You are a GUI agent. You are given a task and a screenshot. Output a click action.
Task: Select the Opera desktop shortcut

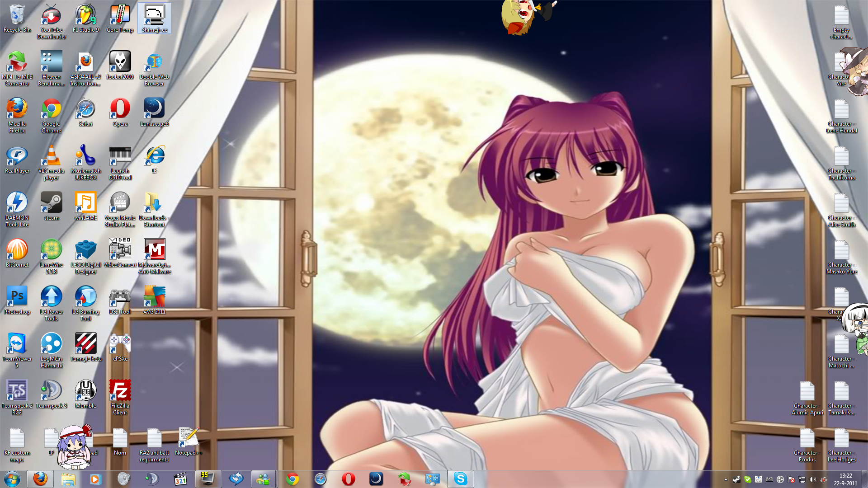click(120, 112)
